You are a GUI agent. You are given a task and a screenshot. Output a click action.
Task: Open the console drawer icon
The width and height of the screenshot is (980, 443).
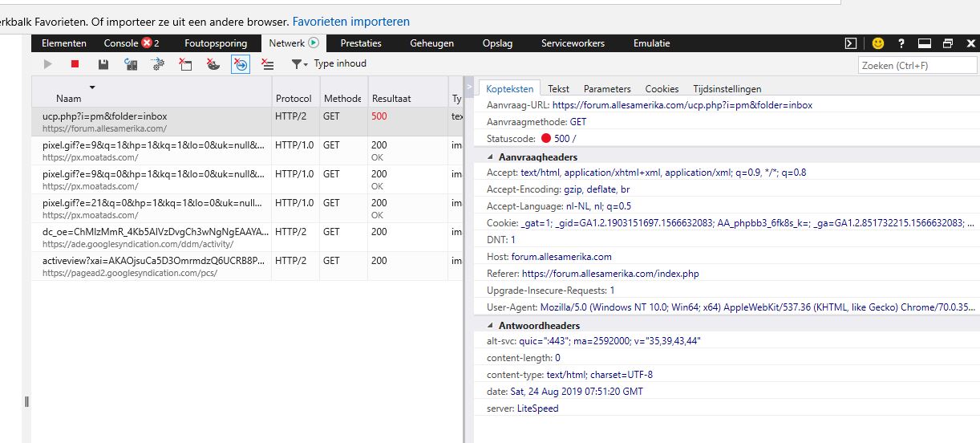click(x=851, y=43)
